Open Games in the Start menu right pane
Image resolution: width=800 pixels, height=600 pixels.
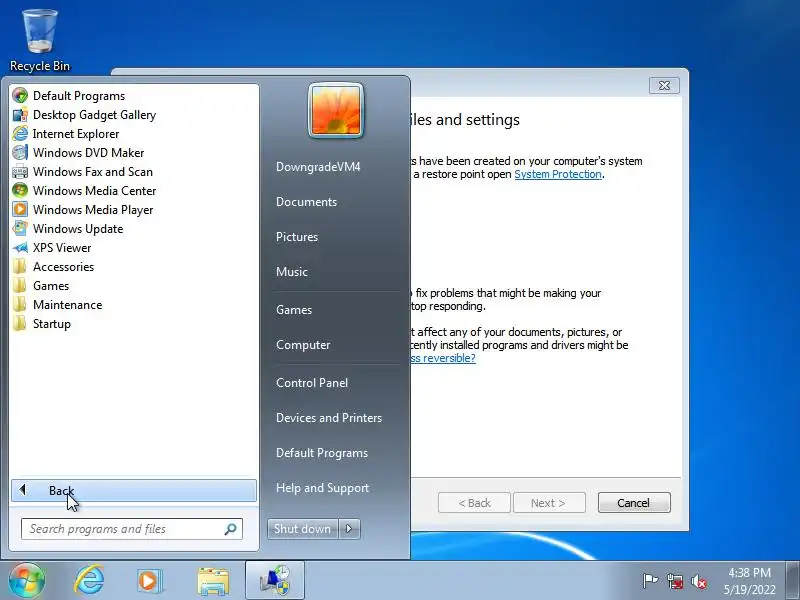(x=293, y=310)
